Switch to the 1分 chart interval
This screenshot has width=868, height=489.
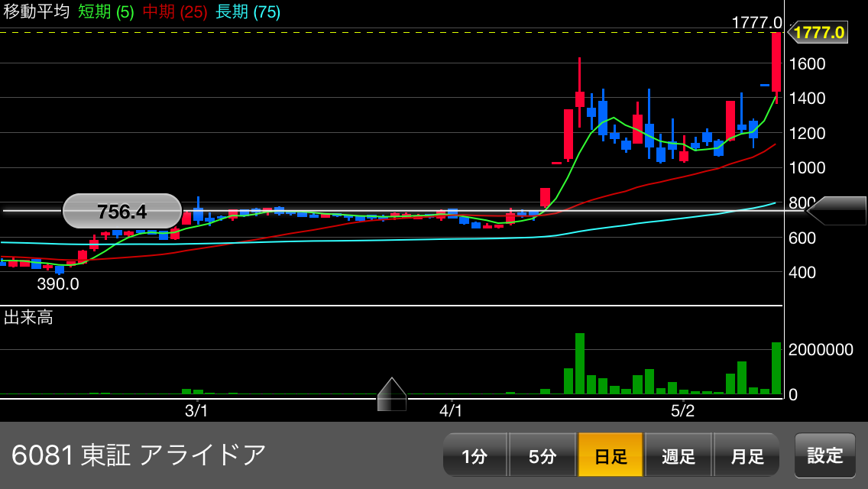474,456
